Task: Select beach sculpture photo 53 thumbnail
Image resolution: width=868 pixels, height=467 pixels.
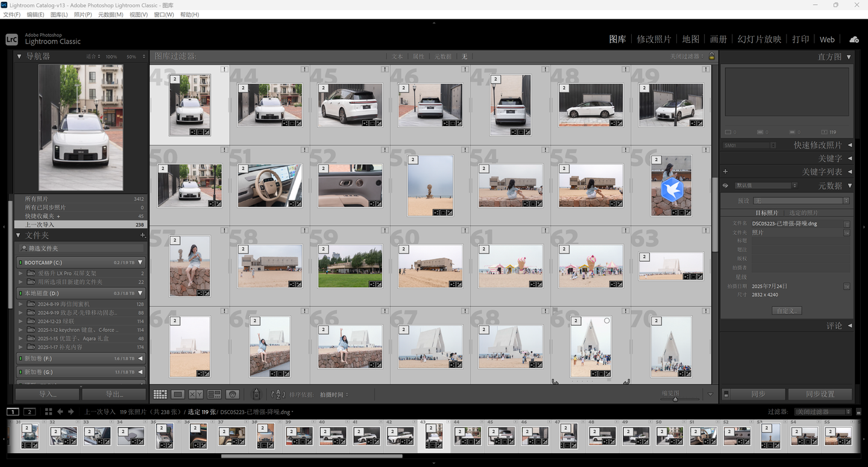Action: pyautogui.click(x=430, y=186)
